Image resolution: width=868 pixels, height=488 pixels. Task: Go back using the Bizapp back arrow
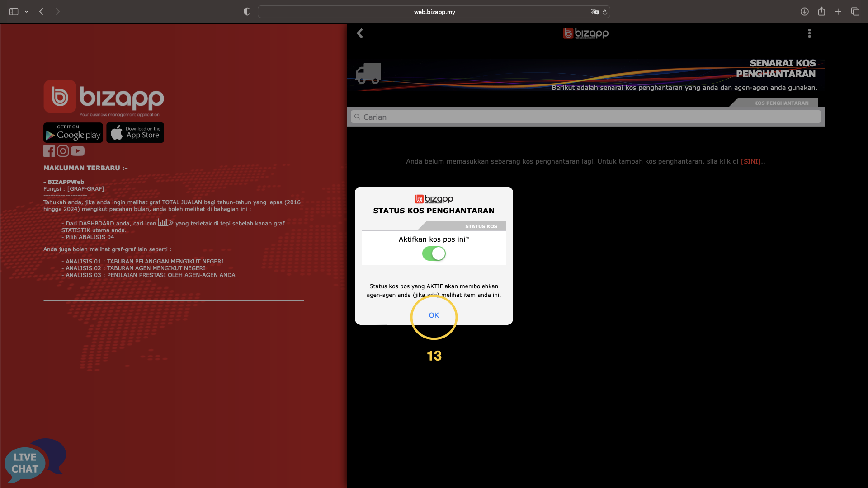coord(360,33)
